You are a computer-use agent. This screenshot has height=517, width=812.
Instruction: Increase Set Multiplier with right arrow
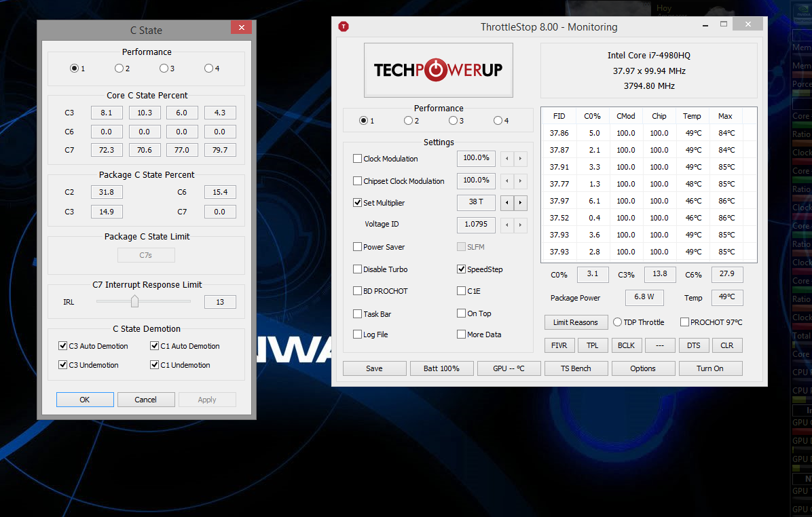pyautogui.click(x=521, y=203)
